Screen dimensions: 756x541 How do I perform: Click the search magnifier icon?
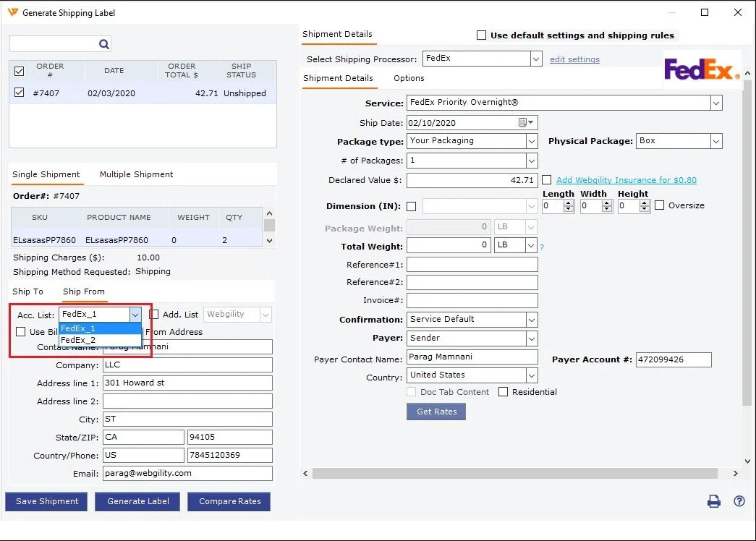coord(104,44)
